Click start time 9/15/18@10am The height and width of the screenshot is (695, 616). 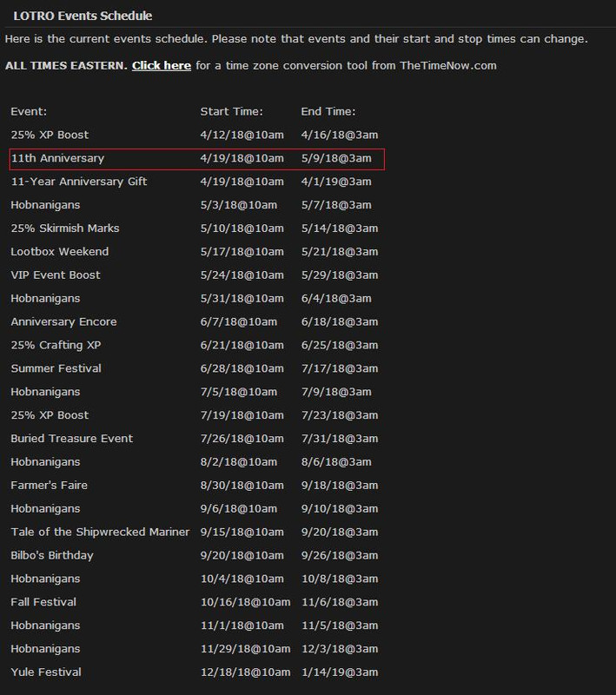(x=242, y=532)
